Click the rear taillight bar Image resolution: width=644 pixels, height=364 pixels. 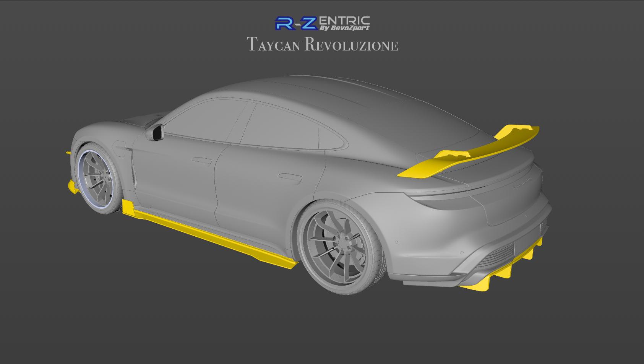coord(474,192)
